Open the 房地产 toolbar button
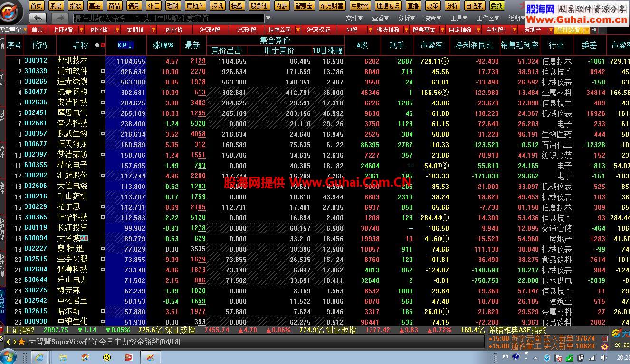630x364 pixels. [195, 6]
